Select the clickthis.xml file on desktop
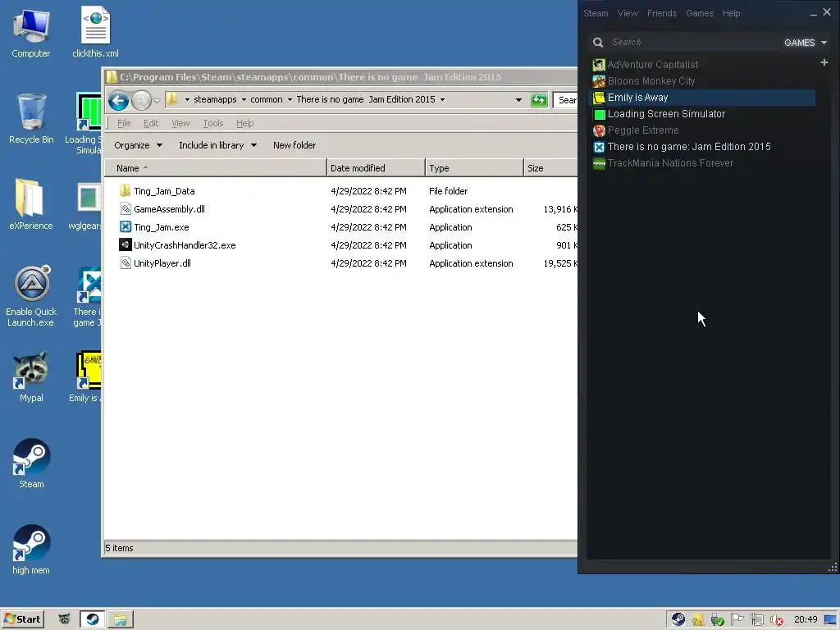840x630 pixels. [x=95, y=32]
